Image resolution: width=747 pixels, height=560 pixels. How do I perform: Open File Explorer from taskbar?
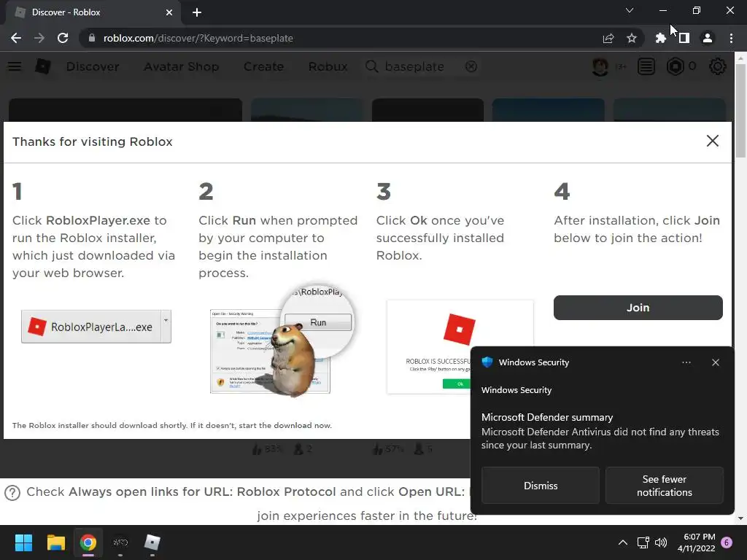[55, 542]
